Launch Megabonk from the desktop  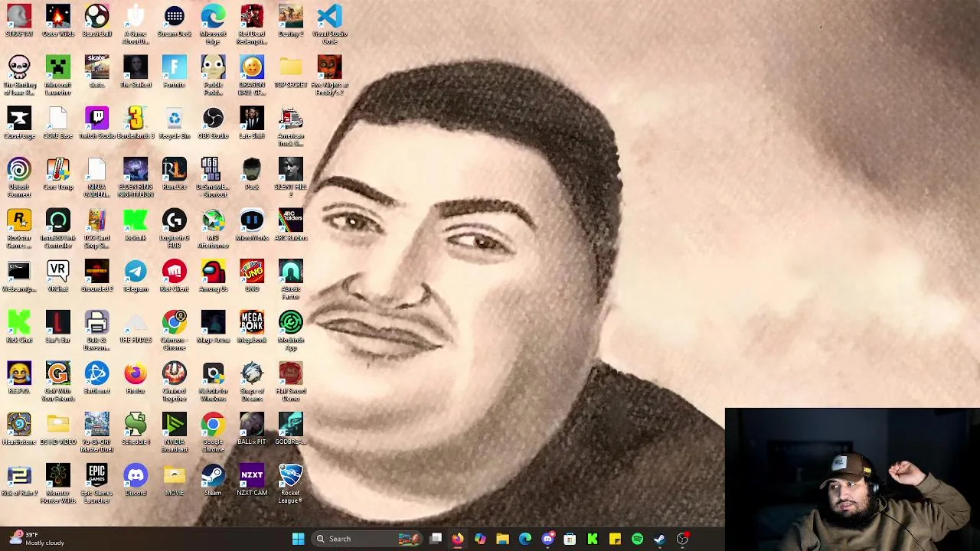pos(252,327)
